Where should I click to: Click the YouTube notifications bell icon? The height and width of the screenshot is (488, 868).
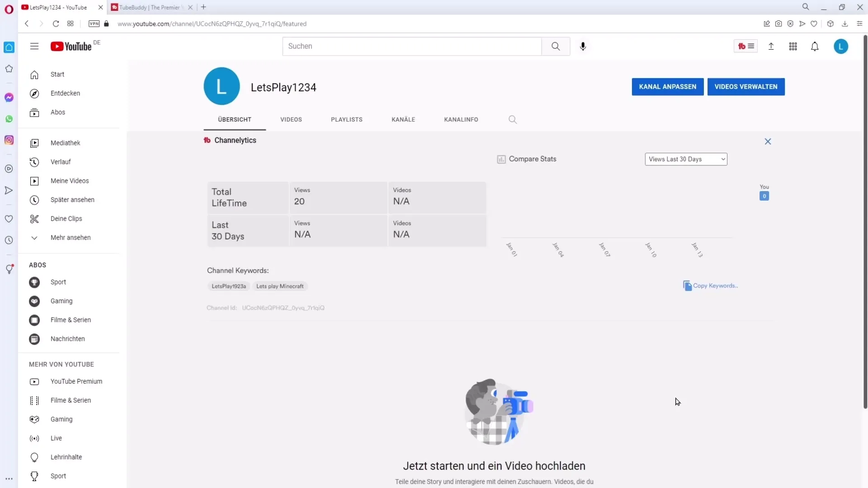(815, 47)
